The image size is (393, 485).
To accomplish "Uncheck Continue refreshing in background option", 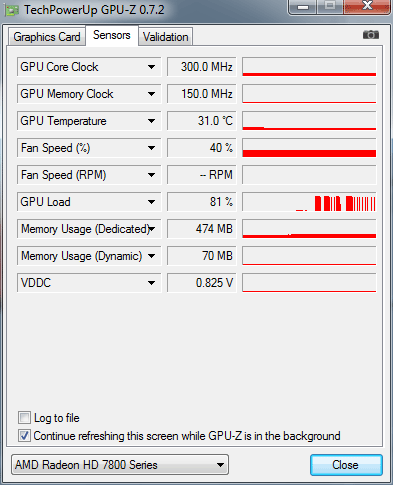I will point(24,435).
